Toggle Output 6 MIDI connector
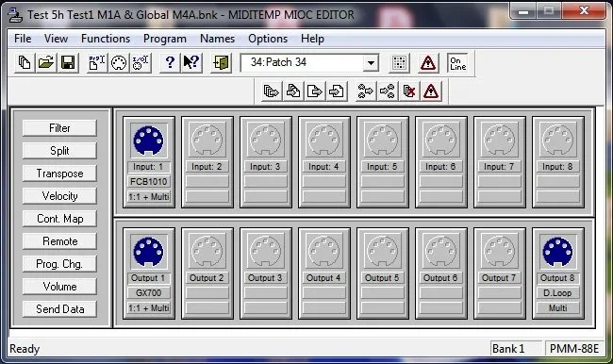This screenshot has height=364, width=613. tap(441, 252)
